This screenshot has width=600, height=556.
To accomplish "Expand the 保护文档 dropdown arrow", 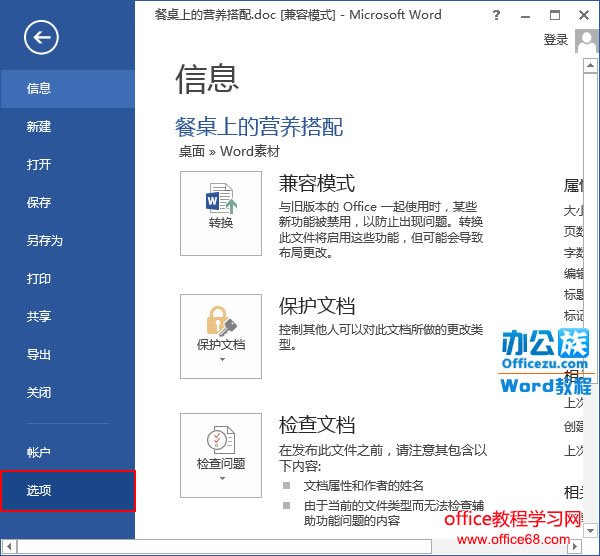I will 222,359.
